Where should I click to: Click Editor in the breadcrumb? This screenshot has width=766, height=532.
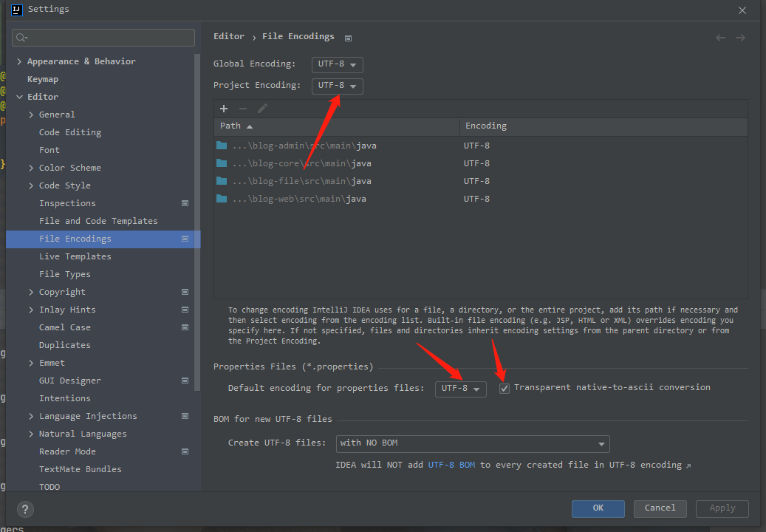(x=229, y=36)
